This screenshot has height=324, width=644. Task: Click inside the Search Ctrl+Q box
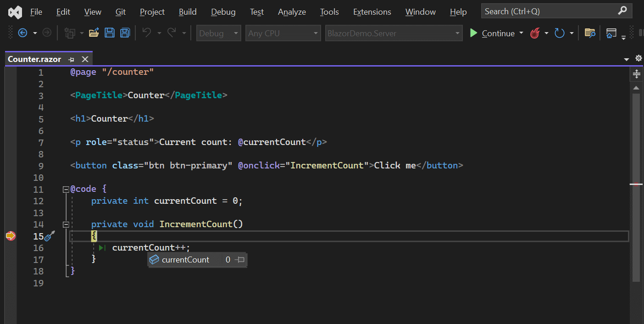541,10
